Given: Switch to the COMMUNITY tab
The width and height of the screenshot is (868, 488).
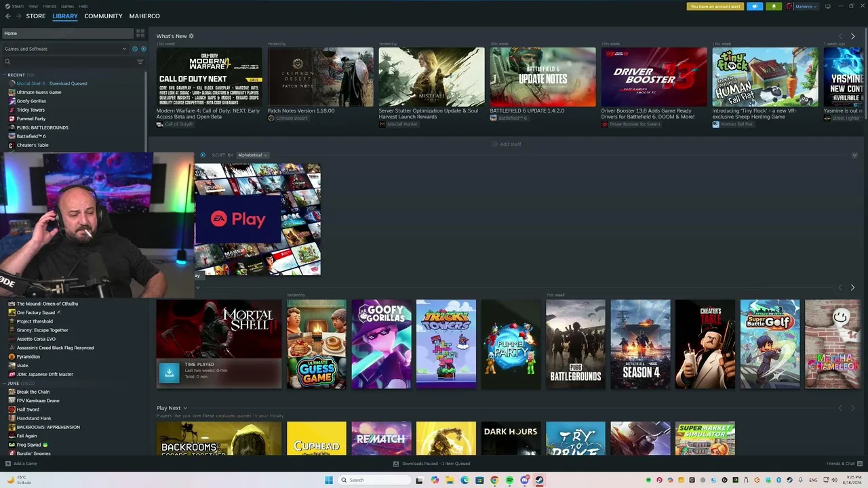Looking at the screenshot, I should [x=104, y=16].
